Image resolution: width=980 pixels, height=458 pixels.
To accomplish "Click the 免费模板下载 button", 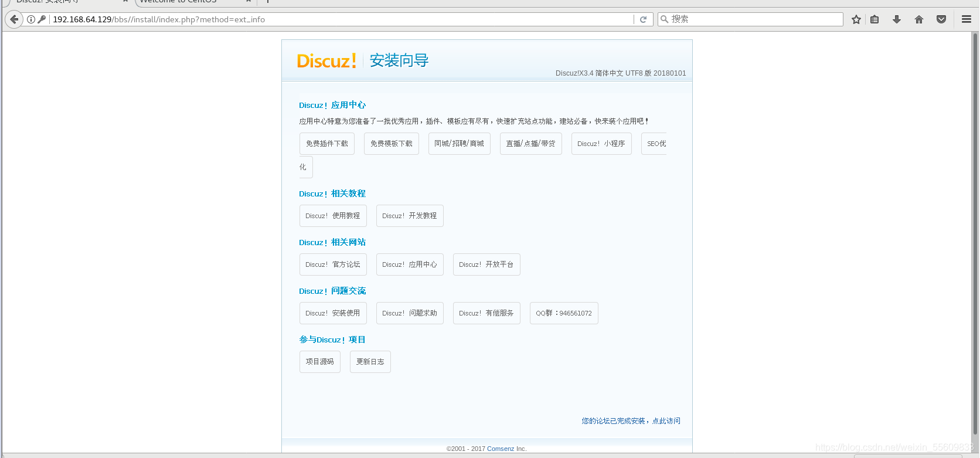I will [x=392, y=144].
